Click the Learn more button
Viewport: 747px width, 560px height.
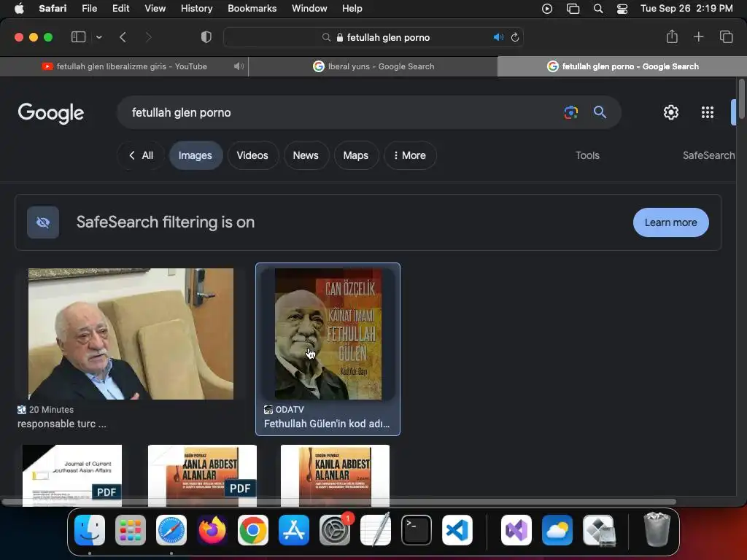tap(671, 222)
